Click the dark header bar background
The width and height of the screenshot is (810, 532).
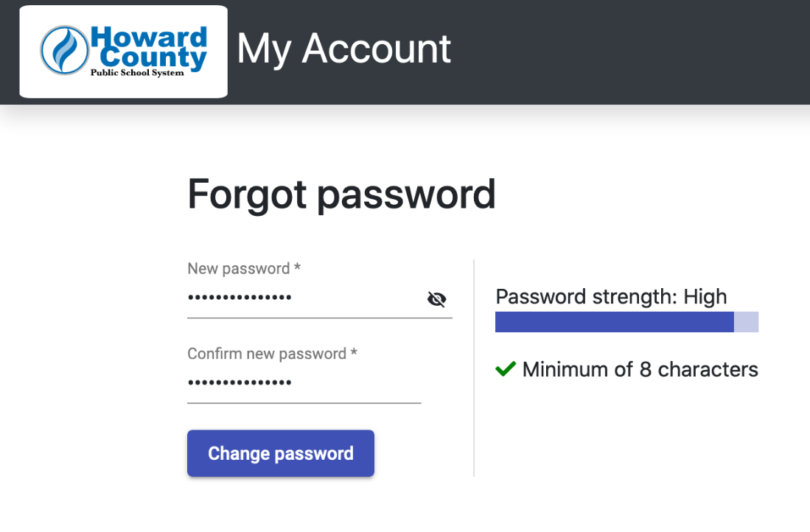620,52
